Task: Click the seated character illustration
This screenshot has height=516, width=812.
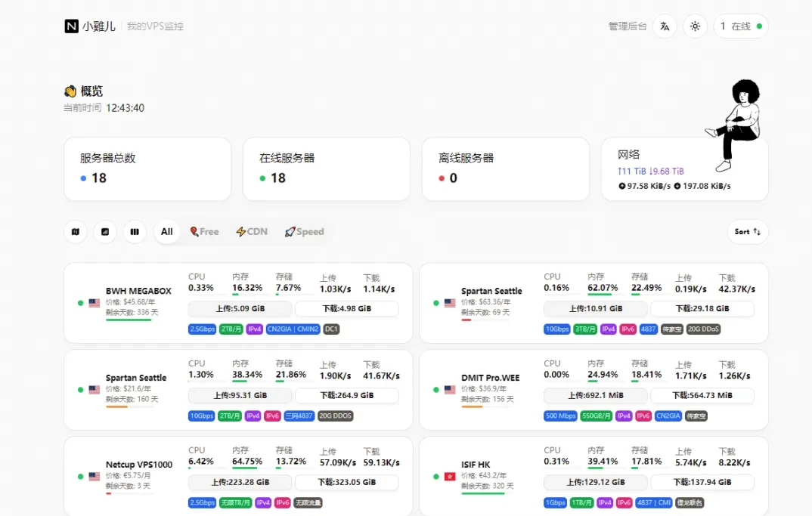Action: point(734,125)
